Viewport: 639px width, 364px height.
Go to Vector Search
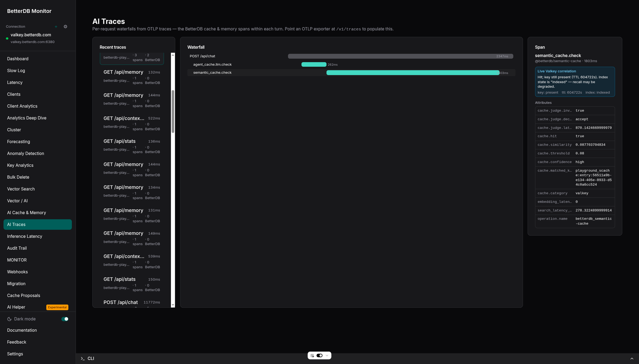38,189
